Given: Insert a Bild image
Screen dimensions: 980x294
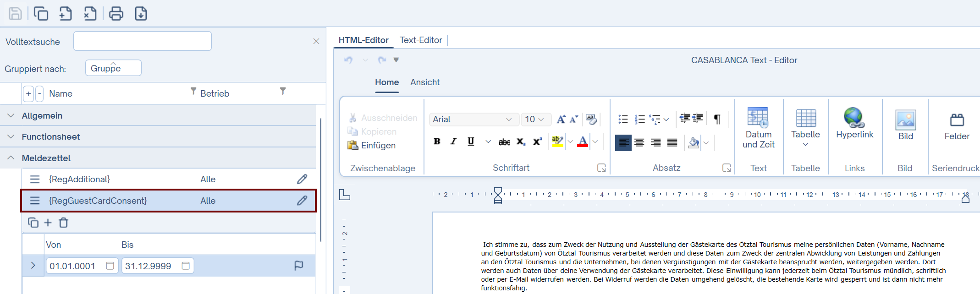Looking at the screenshot, I should [x=905, y=125].
